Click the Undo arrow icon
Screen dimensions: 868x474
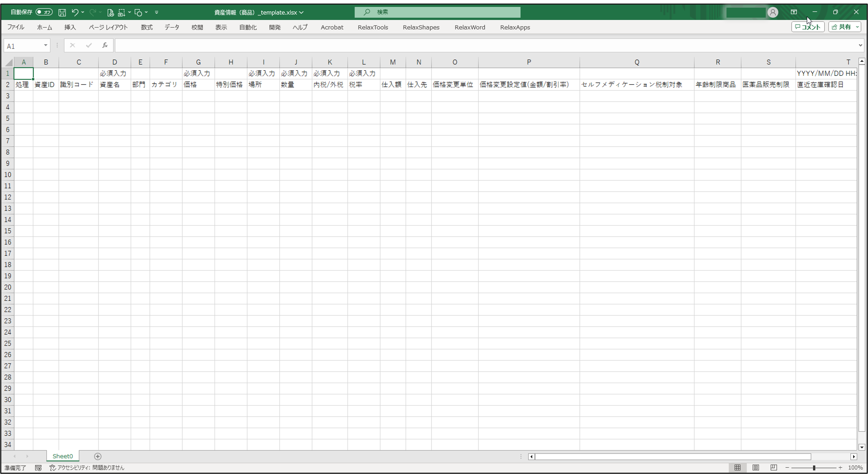point(75,12)
